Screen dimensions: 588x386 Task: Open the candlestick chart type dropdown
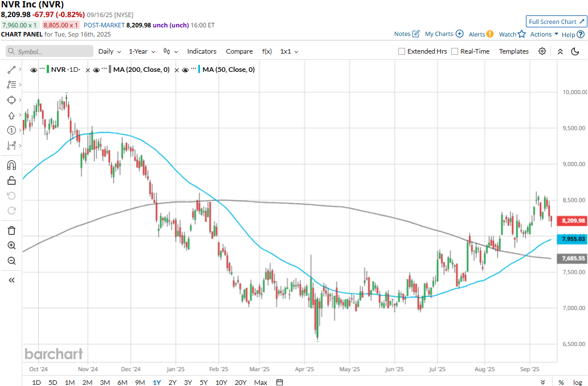coord(170,51)
